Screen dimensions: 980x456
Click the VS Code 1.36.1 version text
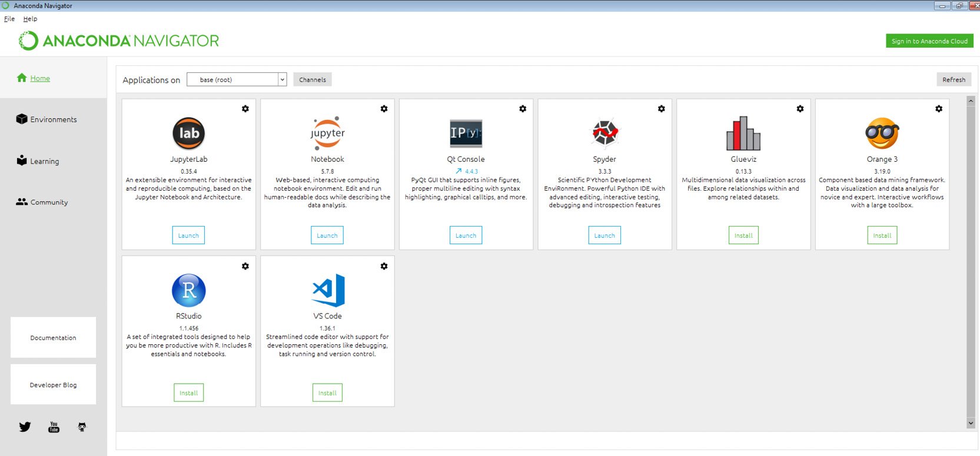pos(327,328)
